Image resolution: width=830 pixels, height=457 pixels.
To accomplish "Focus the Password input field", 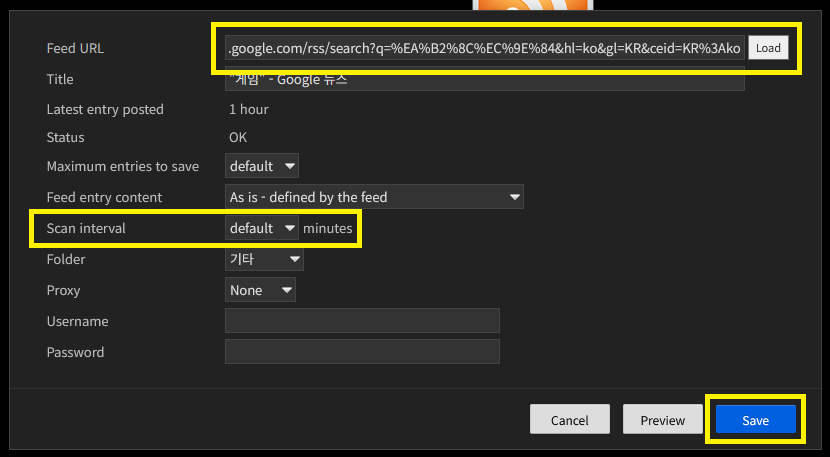I will coord(362,352).
